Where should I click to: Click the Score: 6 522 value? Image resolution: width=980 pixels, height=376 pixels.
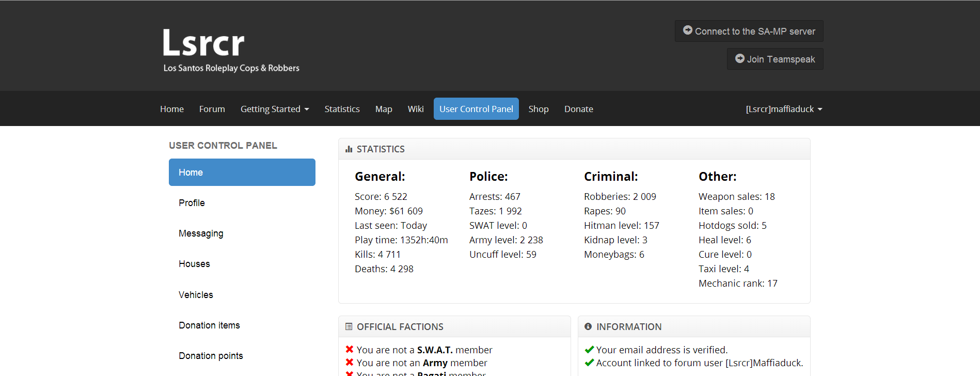point(381,197)
